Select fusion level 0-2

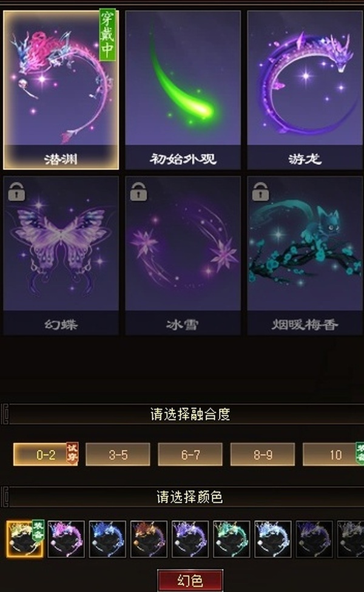tap(45, 455)
